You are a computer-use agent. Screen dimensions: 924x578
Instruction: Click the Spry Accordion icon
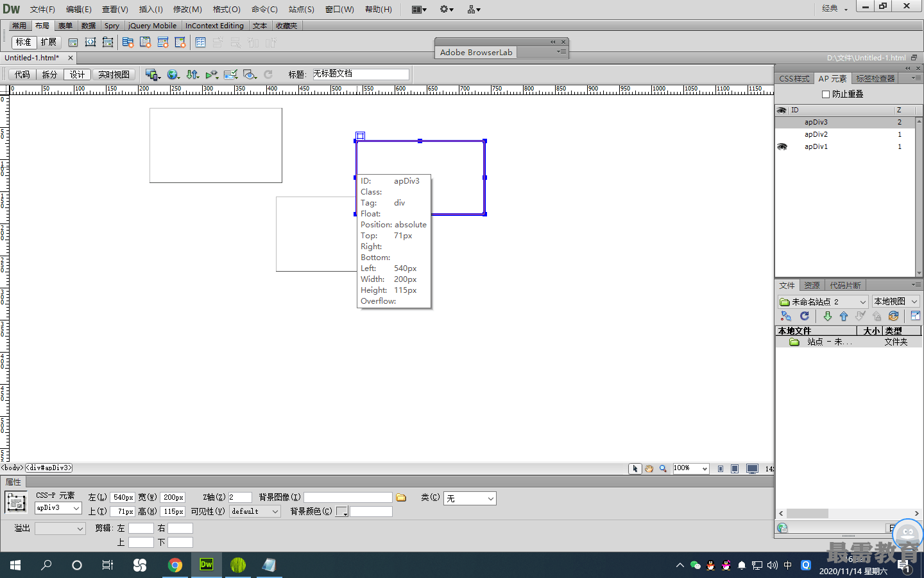[163, 42]
